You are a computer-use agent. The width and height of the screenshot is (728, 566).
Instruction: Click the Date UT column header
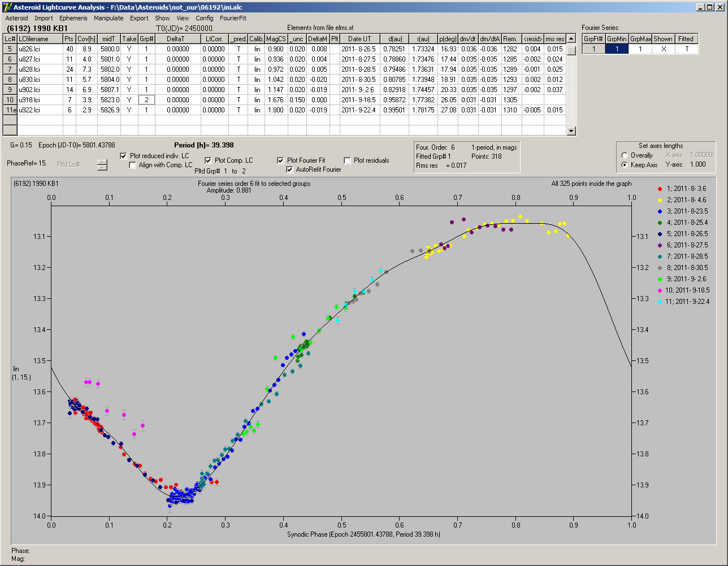point(359,39)
